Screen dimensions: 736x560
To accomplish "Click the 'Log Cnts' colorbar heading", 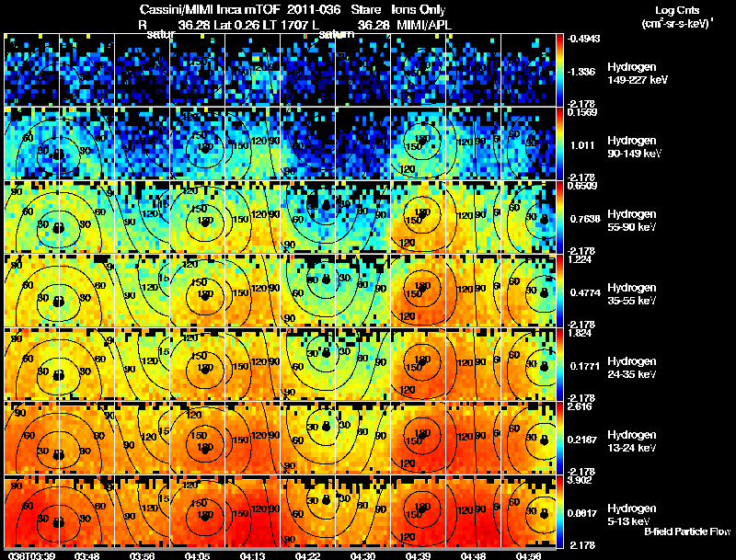I will (x=677, y=10).
